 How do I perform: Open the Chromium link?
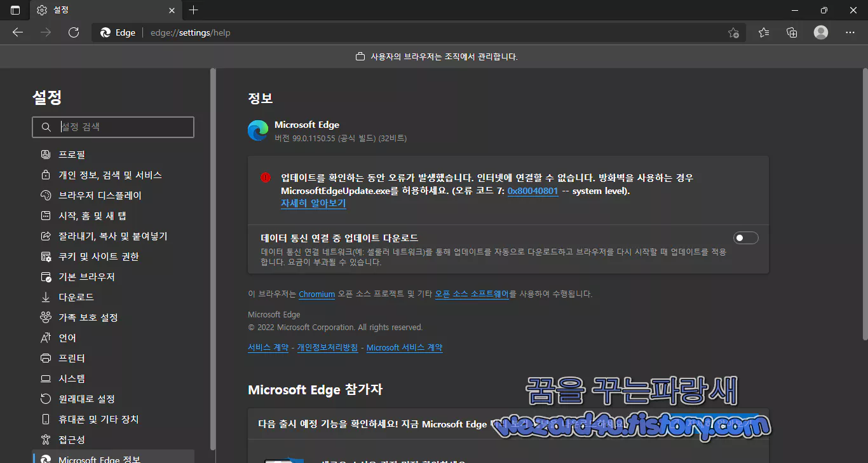[316, 294]
